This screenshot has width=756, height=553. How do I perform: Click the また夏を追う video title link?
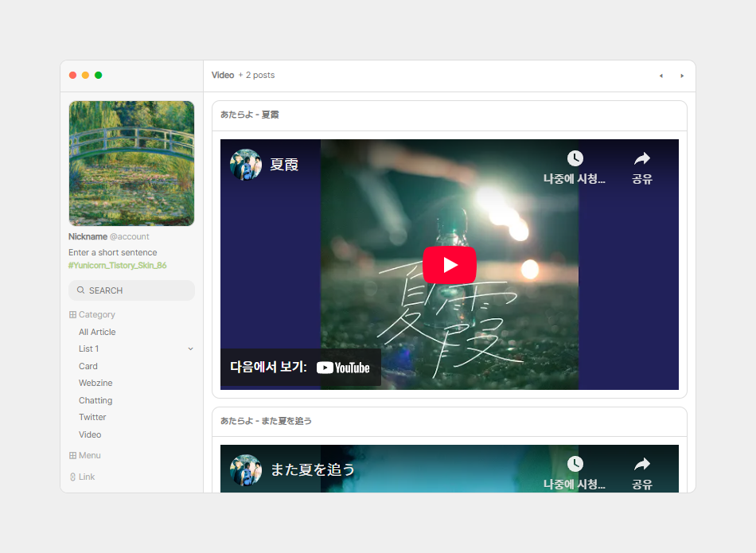313,469
